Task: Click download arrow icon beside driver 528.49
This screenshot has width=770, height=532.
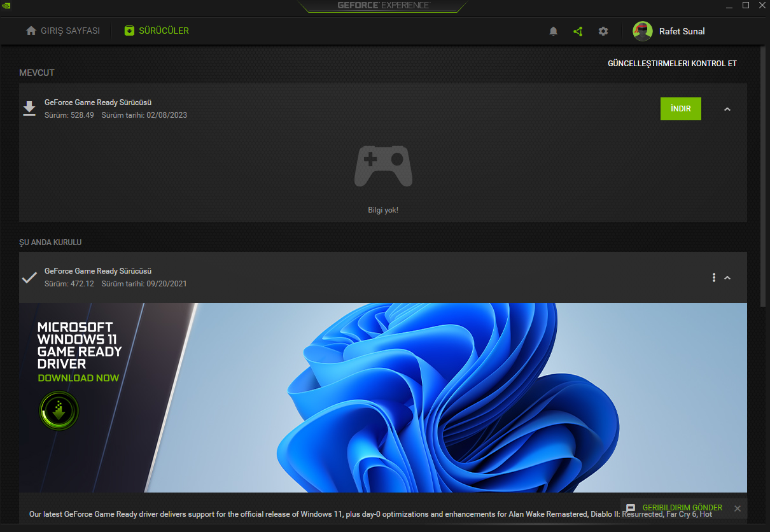Action: [x=29, y=108]
